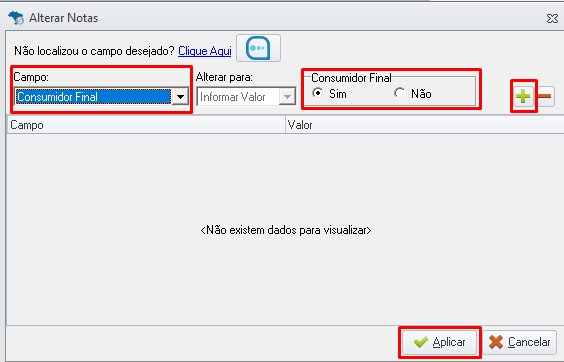Click the orange minus remove button
The width and height of the screenshot is (564, 362).
[545, 96]
